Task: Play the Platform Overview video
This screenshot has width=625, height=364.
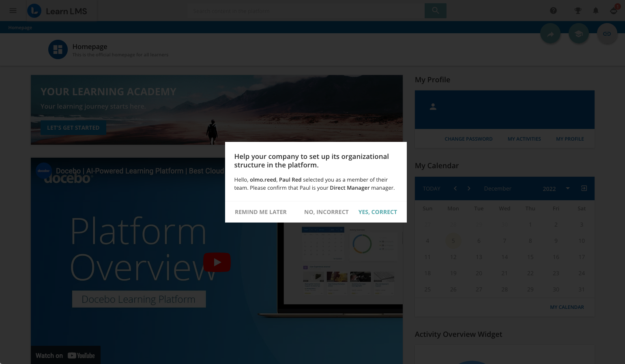Action: (x=217, y=262)
